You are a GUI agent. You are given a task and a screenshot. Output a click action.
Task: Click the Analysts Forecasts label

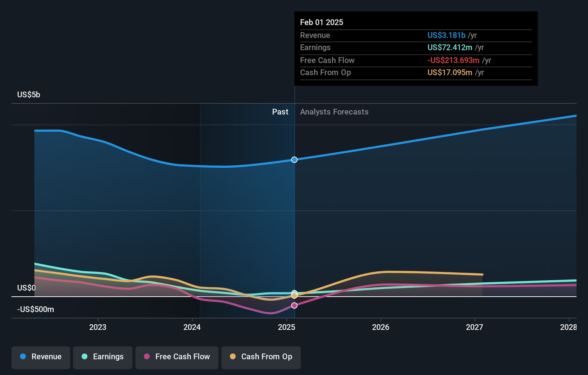pyautogui.click(x=334, y=112)
